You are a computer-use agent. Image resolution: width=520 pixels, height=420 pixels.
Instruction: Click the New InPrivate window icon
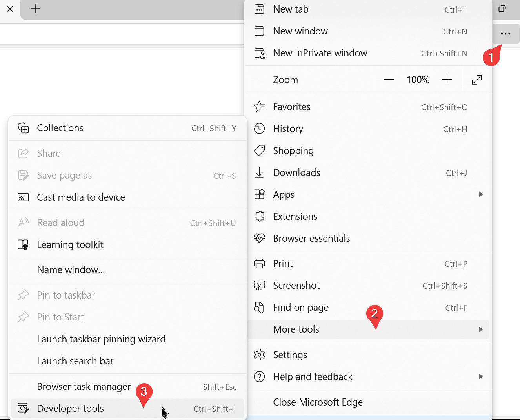[260, 53]
